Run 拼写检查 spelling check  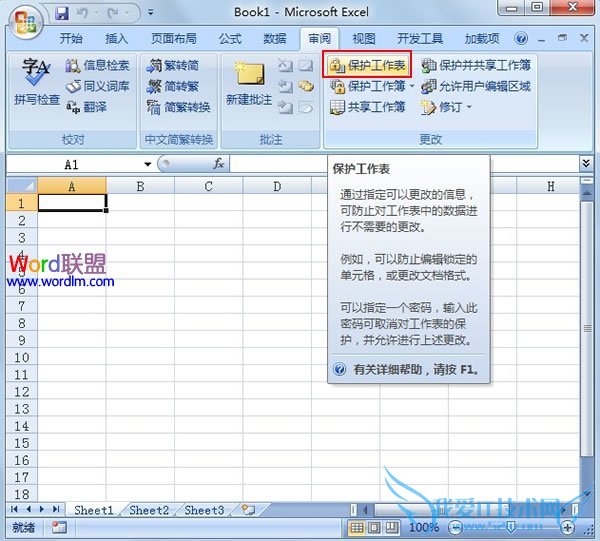pos(36,81)
